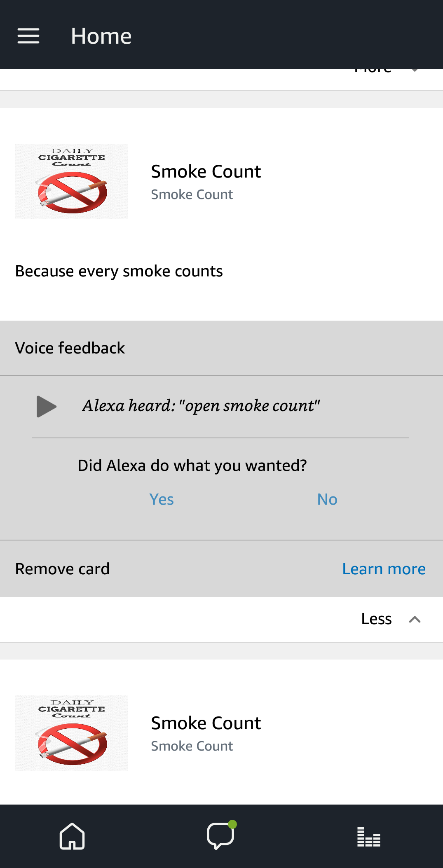Tap the second Daily Cigarette Count thumbnail

pos(72,733)
